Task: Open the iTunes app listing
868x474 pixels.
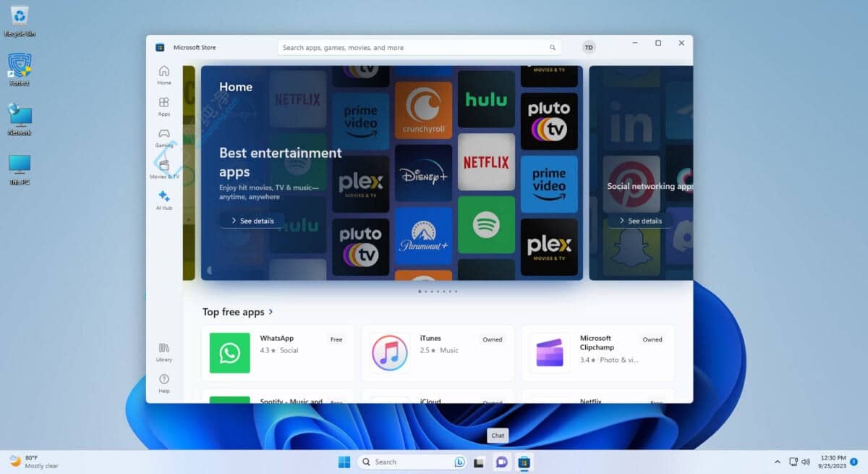Action: pos(438,353)
